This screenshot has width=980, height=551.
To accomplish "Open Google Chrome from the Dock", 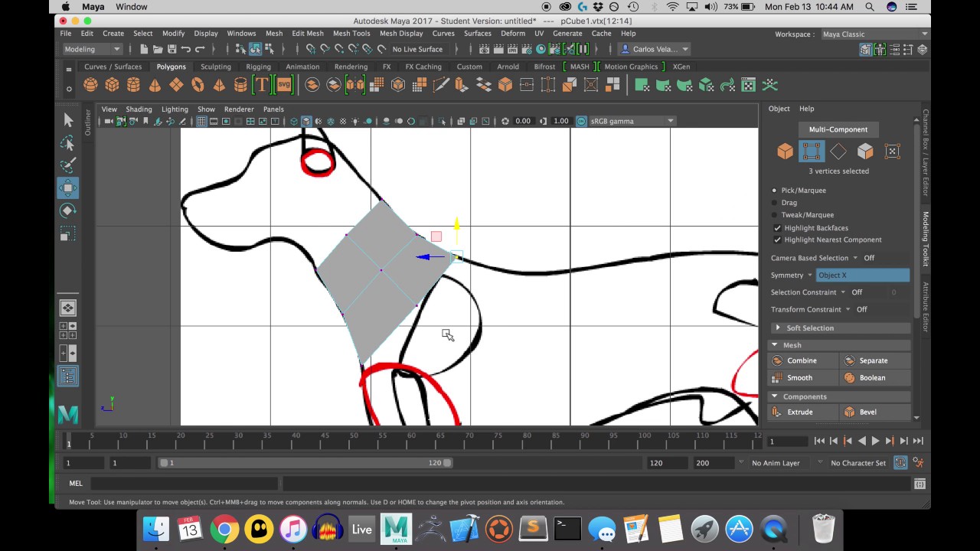I will pos(224,529).
